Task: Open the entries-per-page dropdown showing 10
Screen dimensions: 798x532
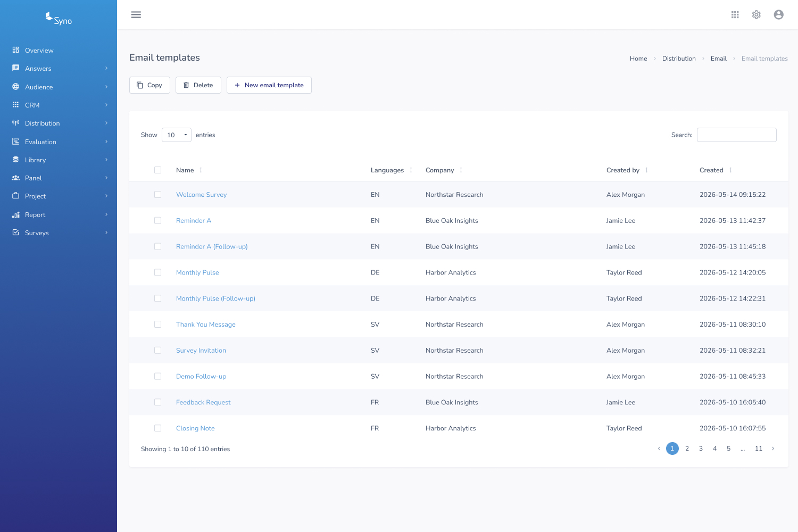Action: click(x=177, y=135)
